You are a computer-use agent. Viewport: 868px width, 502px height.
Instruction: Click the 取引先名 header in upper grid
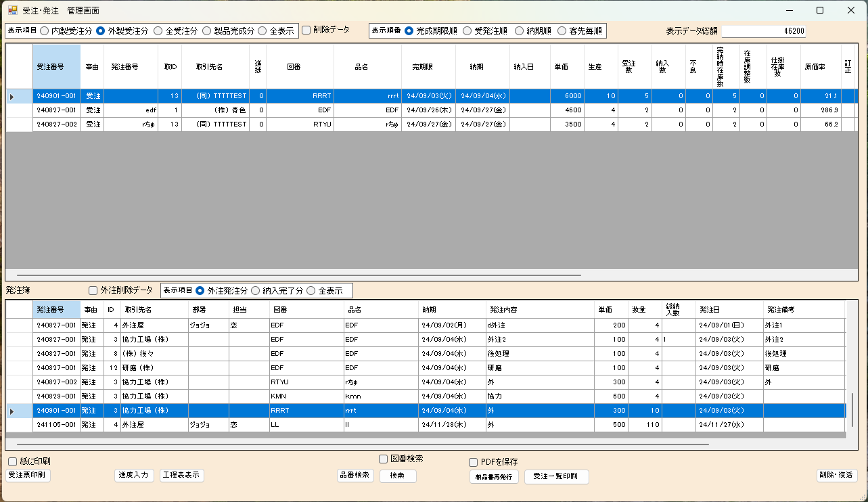pyautogui.click(x=215, y=67)
